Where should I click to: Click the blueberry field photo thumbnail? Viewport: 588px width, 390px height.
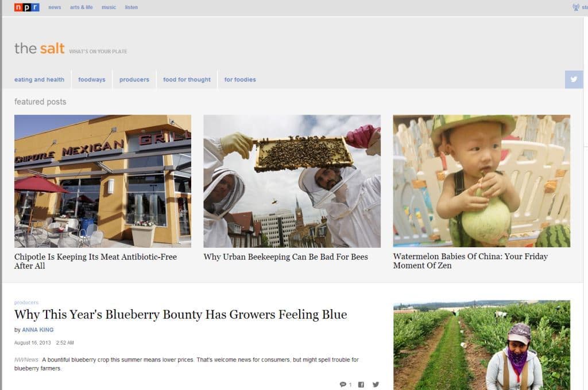[482, 345]
